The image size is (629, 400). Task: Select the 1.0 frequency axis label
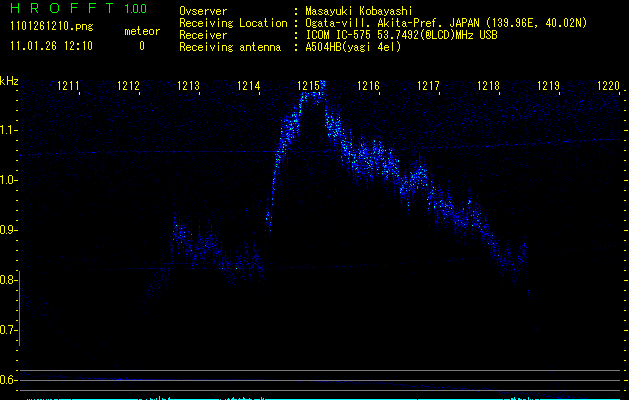point(9,180)
